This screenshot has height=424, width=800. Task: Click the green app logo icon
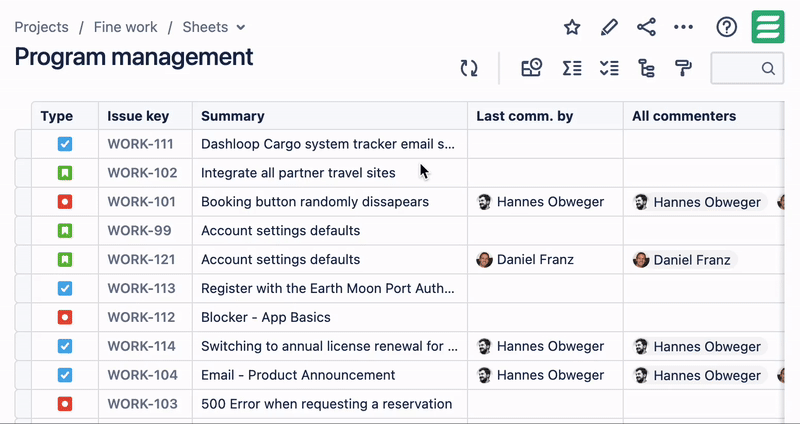click(x=768, y=27)
